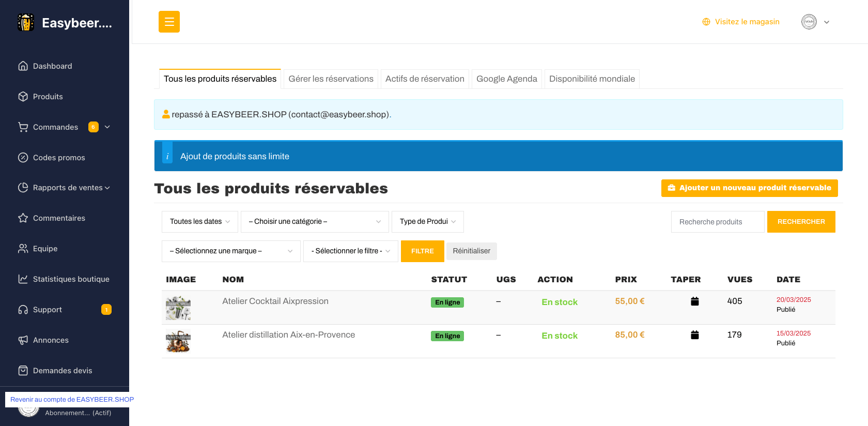The height and width of the screenshot is (426, 868).
Task: Click the hamburger menu toggle button
Action: click(169, 22)
